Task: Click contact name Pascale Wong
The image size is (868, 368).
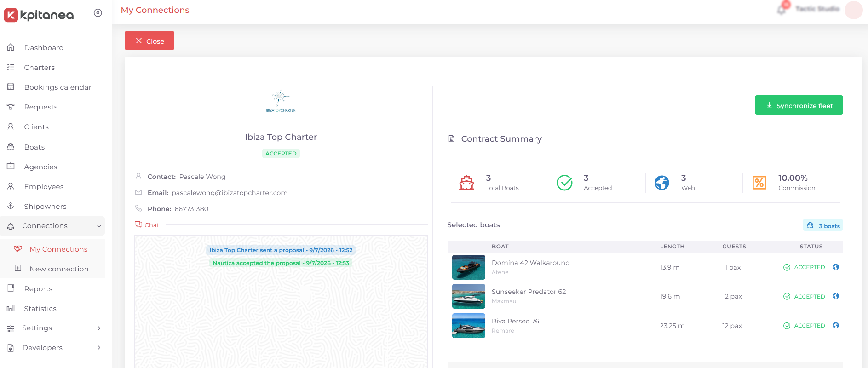Action: pos(202,177)
